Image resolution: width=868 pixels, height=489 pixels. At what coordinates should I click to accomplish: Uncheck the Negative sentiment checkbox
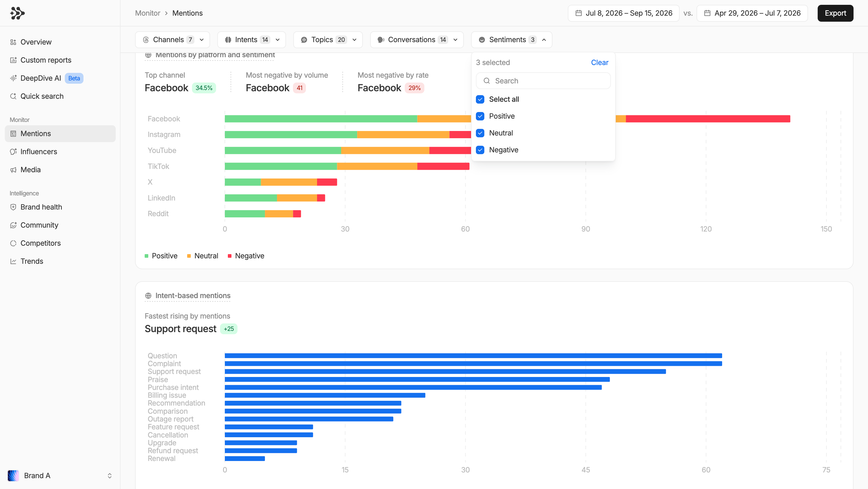(480, 150)
